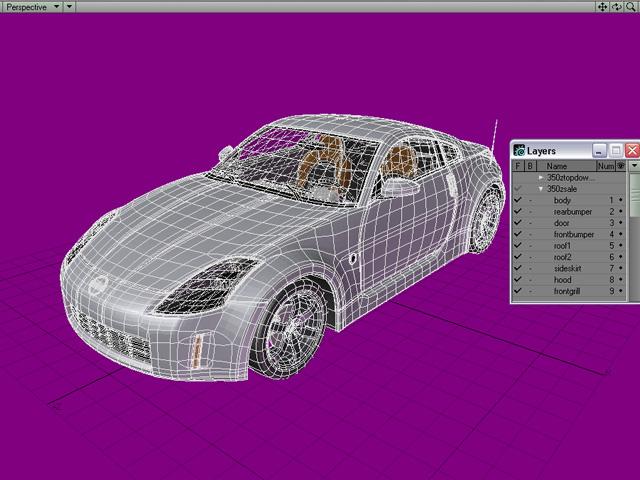Screen dimensions: 640x480
Task: Click the viewport pan (move) icon
Action: point(603,6)
